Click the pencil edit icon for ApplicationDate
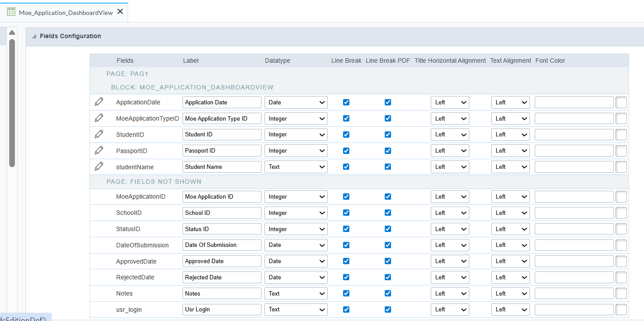Image resolution: width=644 pixels, height=321 pixels. (x=99, y=102)
